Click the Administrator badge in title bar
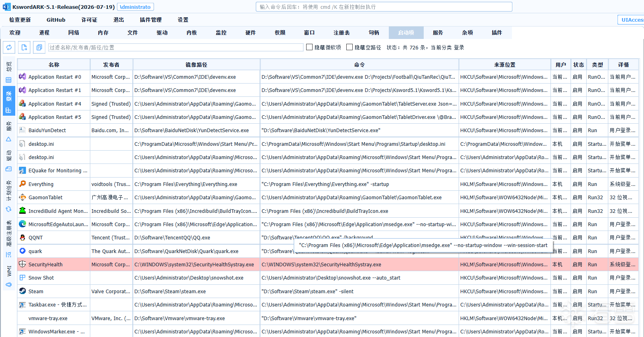Viewport: 644px width, 337px height. coord(135,7)
